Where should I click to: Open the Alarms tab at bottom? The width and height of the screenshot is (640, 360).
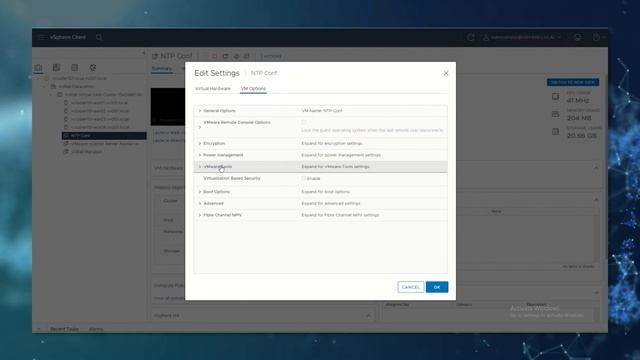coord(96,329)
